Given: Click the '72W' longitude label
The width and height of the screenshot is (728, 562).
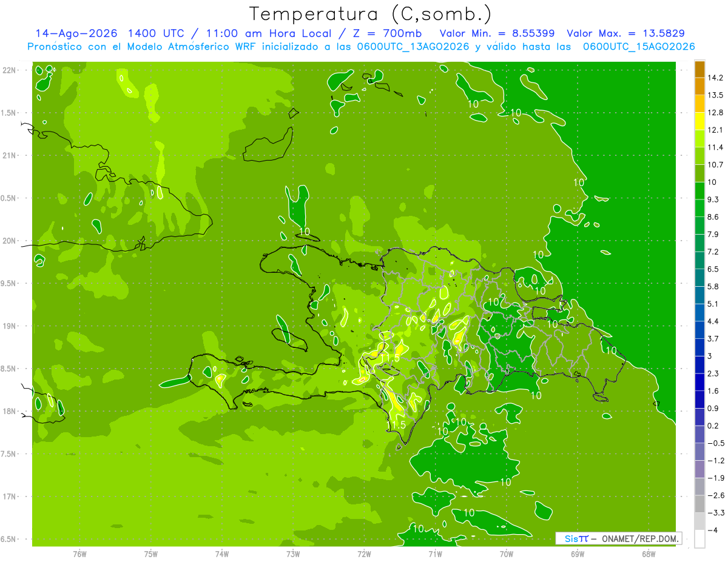Looking at the screenshot, I should [x=364, y=553].
